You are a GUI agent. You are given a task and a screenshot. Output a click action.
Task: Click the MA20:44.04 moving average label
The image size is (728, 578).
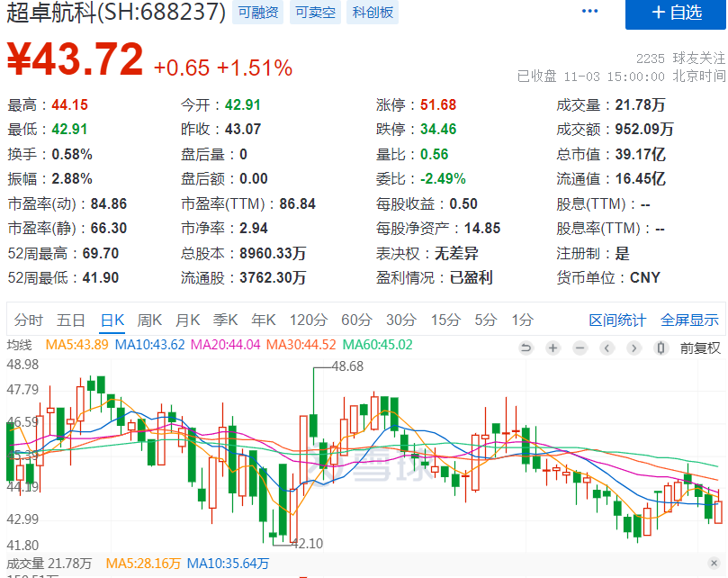[x=226, y=345]
